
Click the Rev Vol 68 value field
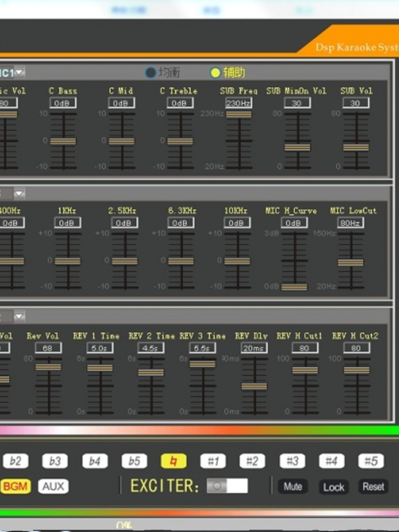click(48, 348)
